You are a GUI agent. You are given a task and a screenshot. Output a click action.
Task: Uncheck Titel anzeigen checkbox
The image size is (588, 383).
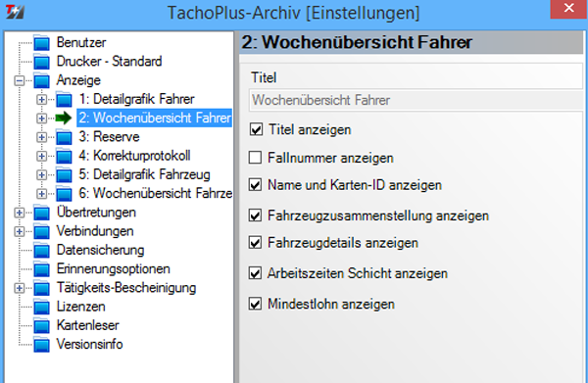coord(256,129)
